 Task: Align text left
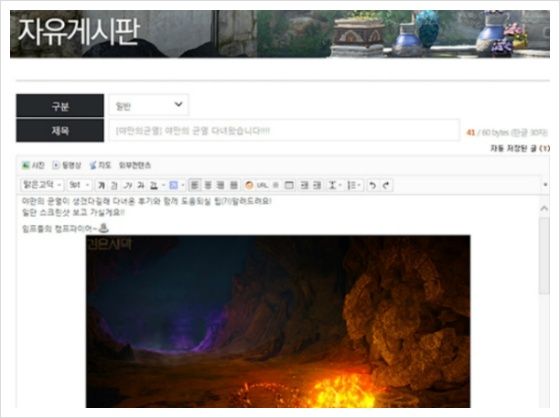195,185
